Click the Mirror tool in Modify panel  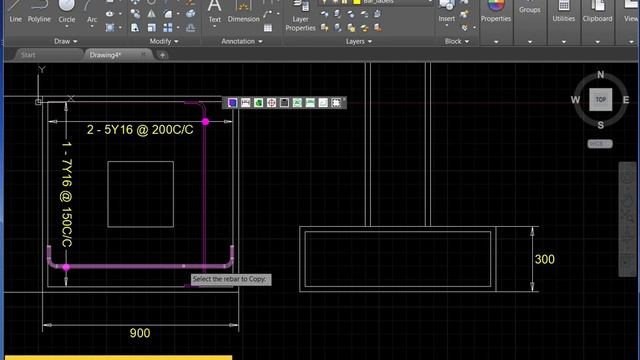[x=151, y=14]
